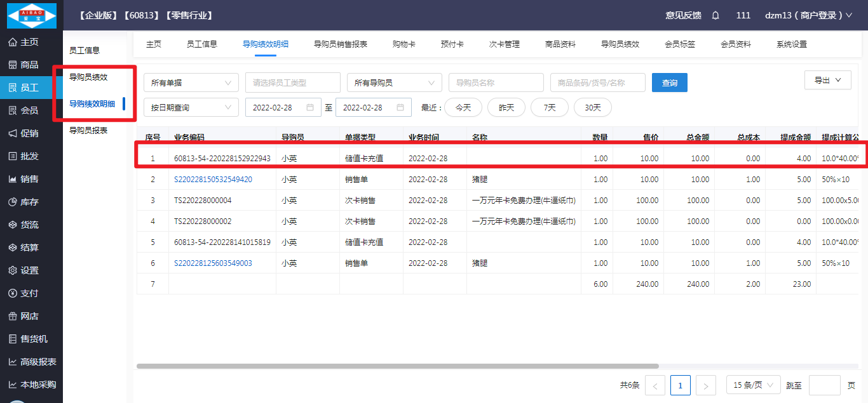Open the 设置 gear icon
The height and width of the screenshot is (403, 868).
[13, 270]
